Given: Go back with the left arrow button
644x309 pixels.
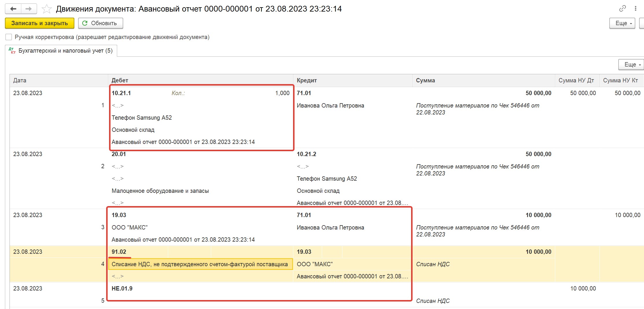Looking at the screenshot, I should click(x=13, y=9).
